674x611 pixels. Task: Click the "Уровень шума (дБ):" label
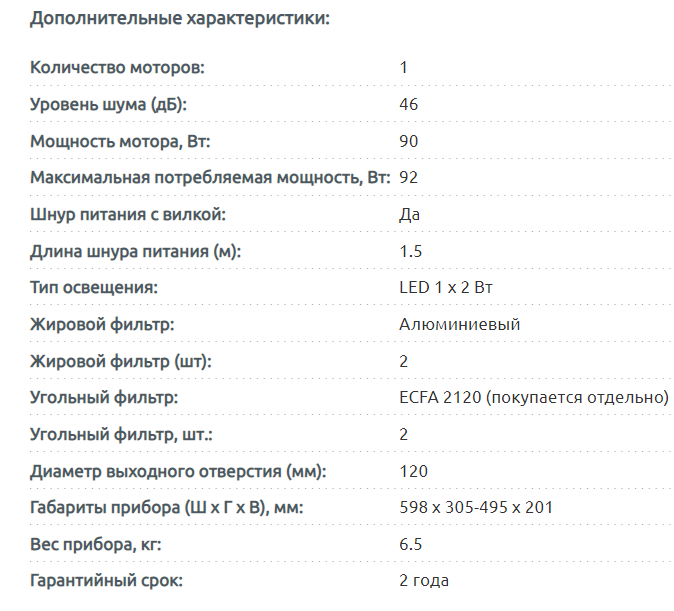[109, 105]
